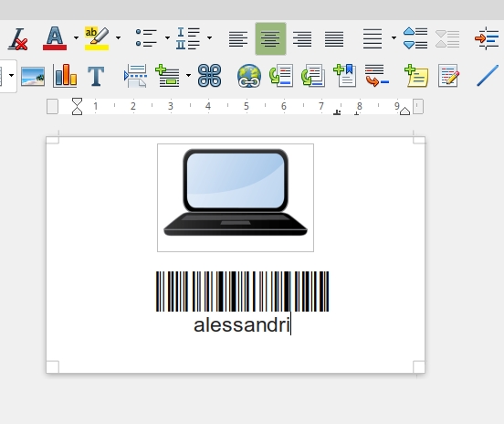Insert a special character

click(x=210, y=76)
